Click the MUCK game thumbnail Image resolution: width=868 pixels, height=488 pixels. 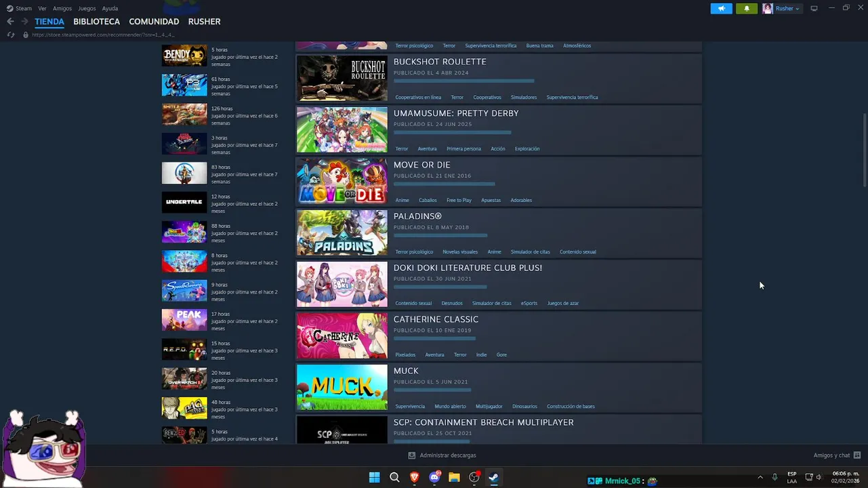click(x=342, y=387)
